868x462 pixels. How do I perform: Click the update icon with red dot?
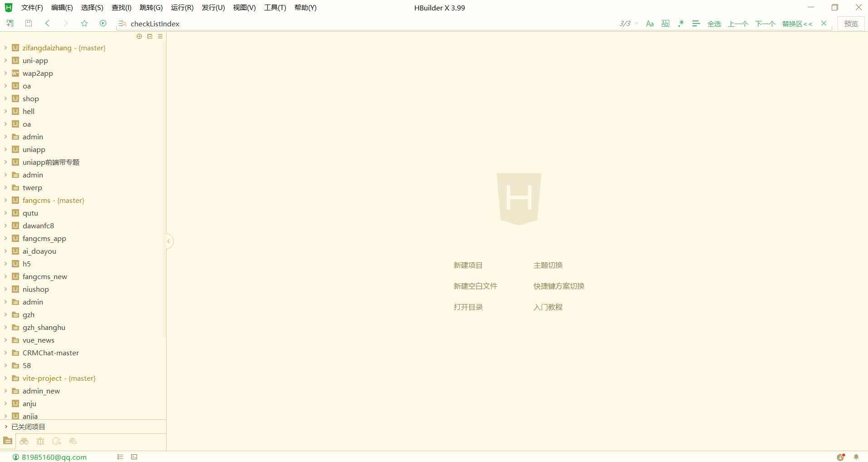pyautogui.click(x=841, y=457)
